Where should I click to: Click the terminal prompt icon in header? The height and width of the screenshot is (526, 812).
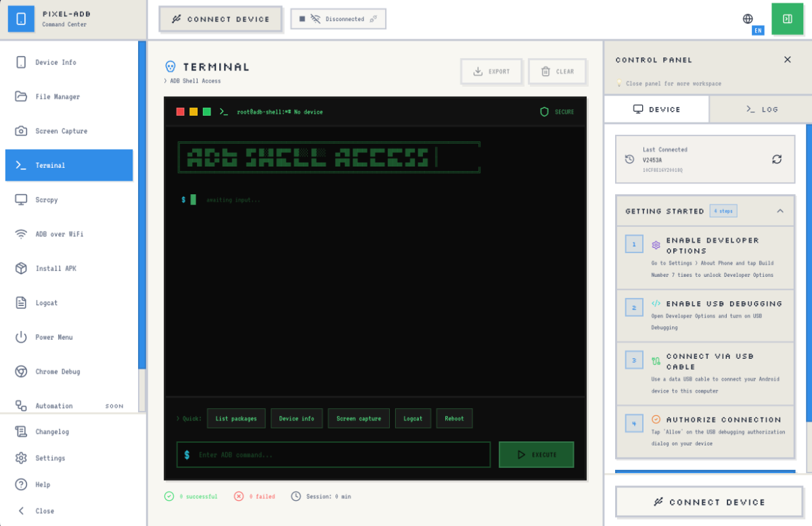pos(223,112)
